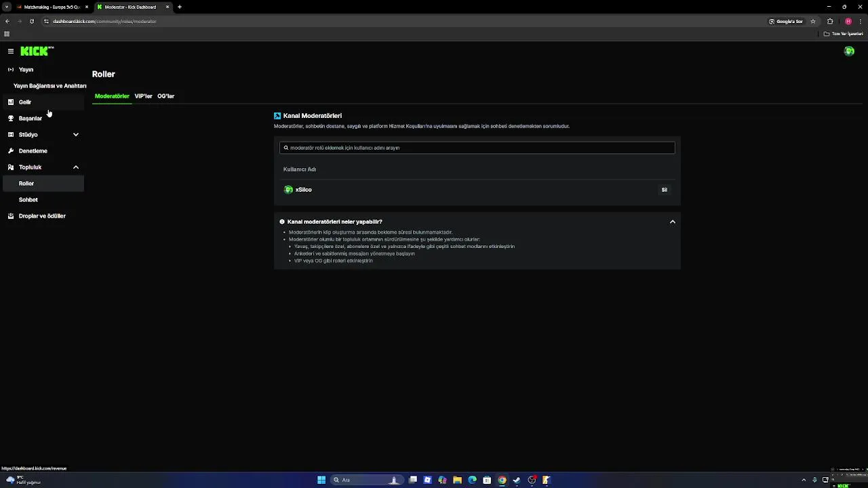868x488 pixels.
Task: Click the xSilco user avatar
Action: pos(288,190)
